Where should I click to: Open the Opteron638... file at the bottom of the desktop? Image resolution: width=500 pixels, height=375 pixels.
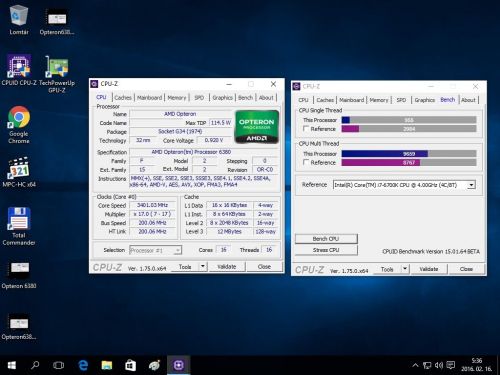[x=19, y=327]
